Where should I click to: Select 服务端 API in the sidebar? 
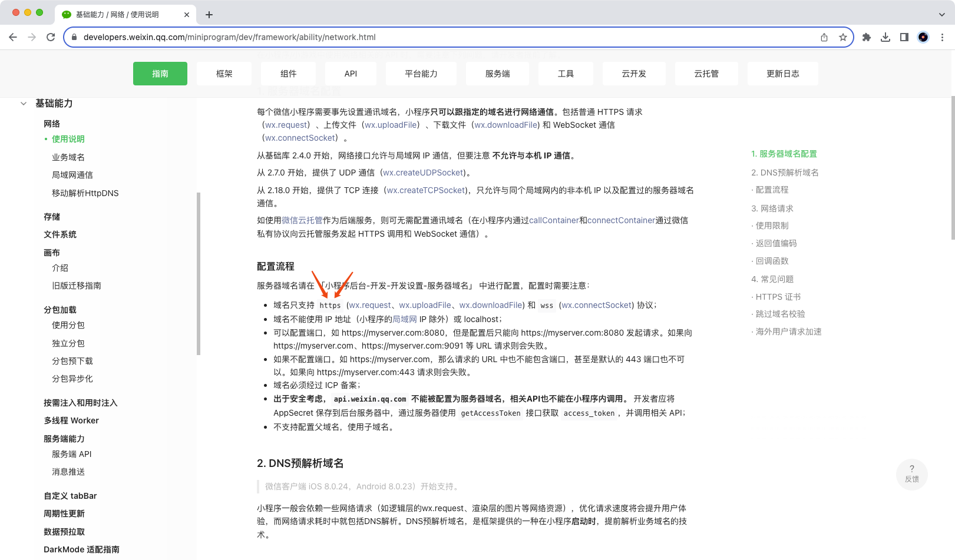point(72,454)
